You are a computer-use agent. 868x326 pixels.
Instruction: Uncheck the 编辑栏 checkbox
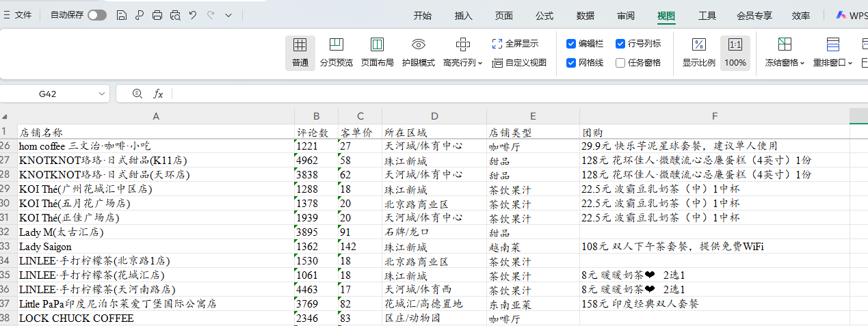[571, 44]
